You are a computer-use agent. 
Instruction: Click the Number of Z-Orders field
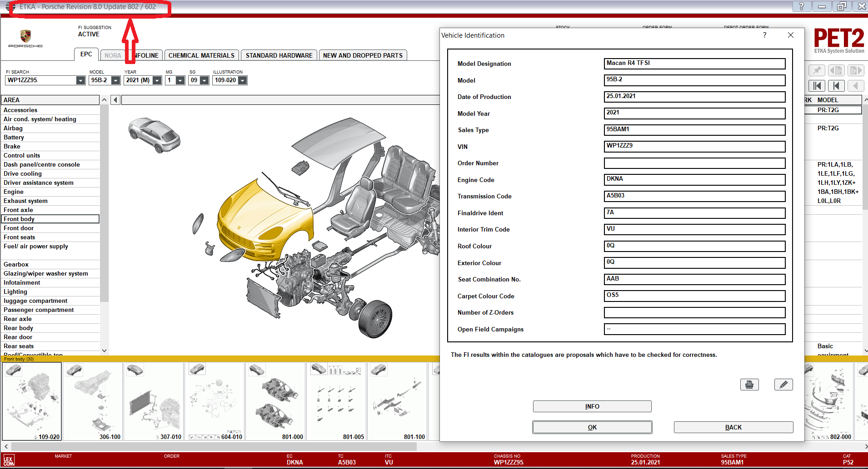point(694,312)
